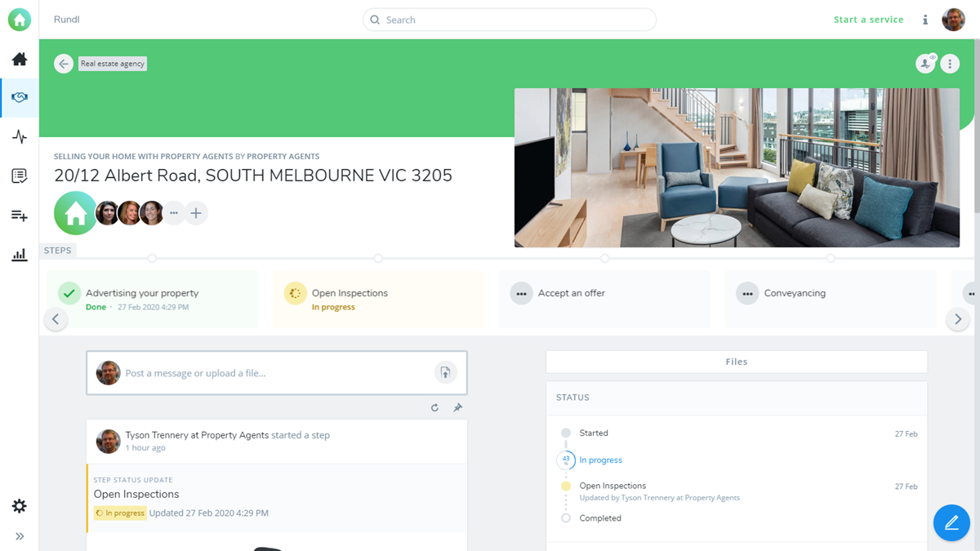Screen dimensions: 980x551
Task: Click the pin icon above the feed
Action: 457,407
